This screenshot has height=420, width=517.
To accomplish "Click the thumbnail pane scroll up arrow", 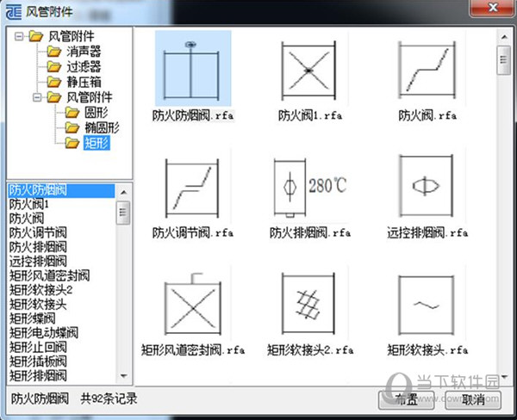I will coord(504,37).
